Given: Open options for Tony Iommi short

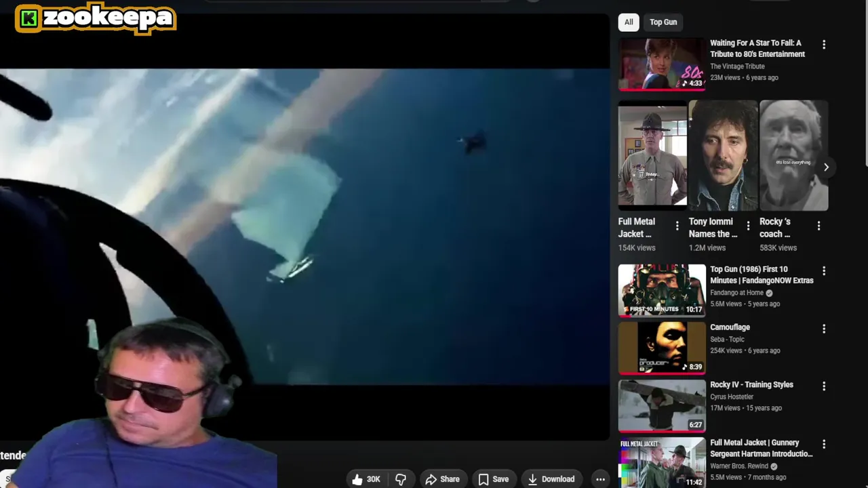Looking at the screenshot, I should (748, 226).
